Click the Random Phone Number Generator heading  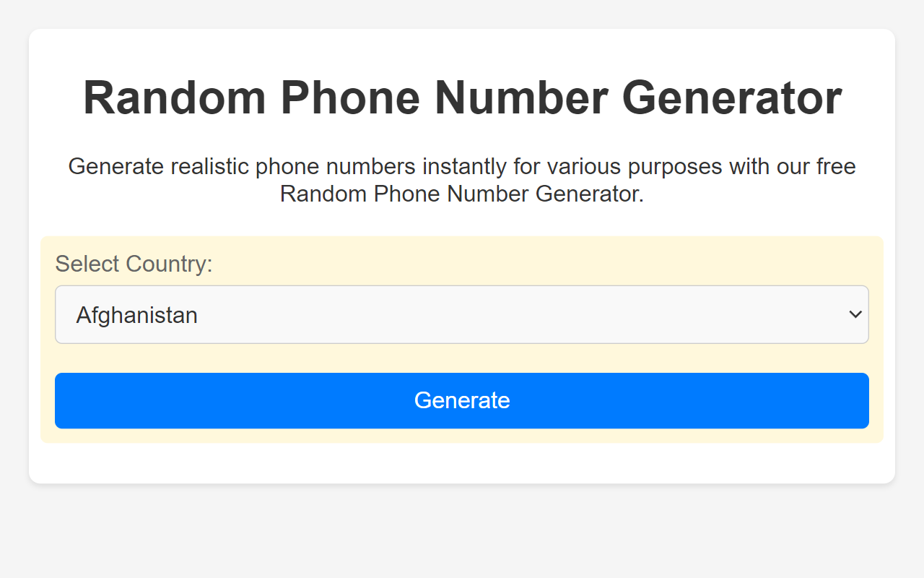[x=462, y=98]
